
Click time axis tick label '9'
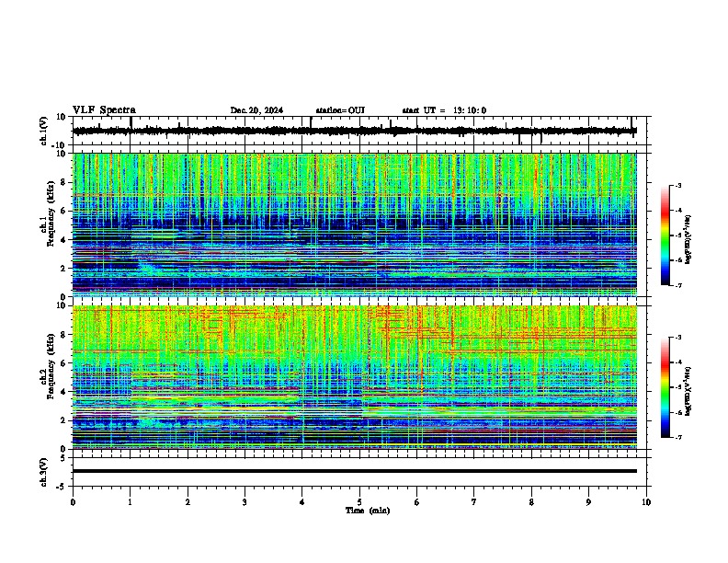pos(588,502)
